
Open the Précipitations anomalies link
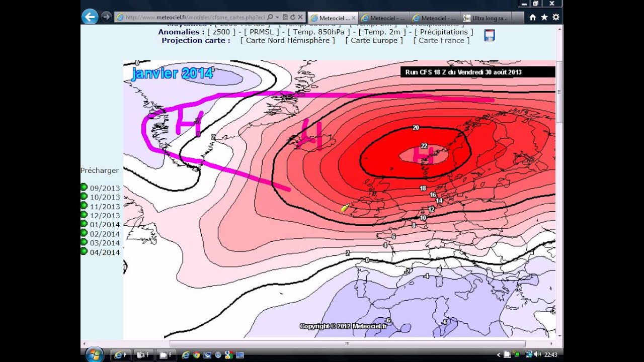click(x=444, y=32)
